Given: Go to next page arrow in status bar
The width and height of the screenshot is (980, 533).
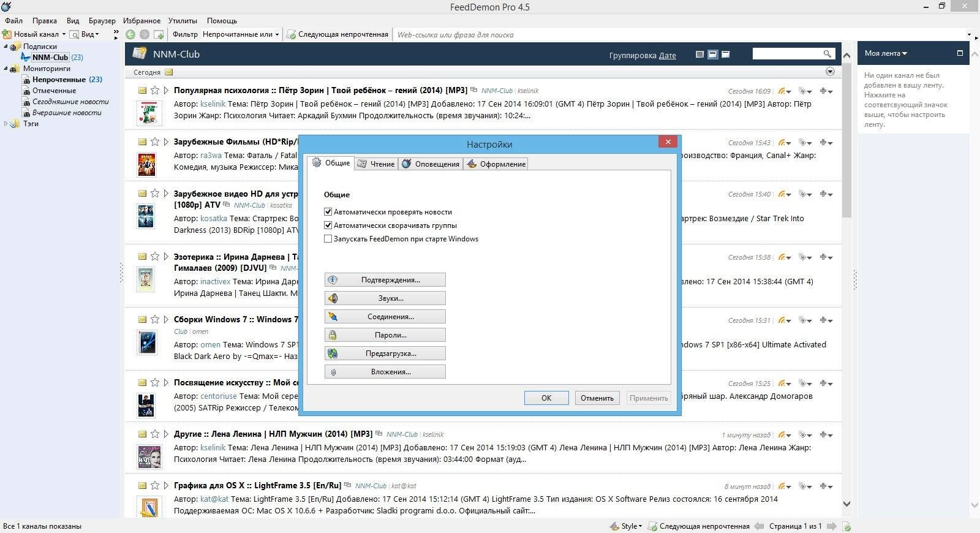Looking at the screenshot, I should pos(832,526).
